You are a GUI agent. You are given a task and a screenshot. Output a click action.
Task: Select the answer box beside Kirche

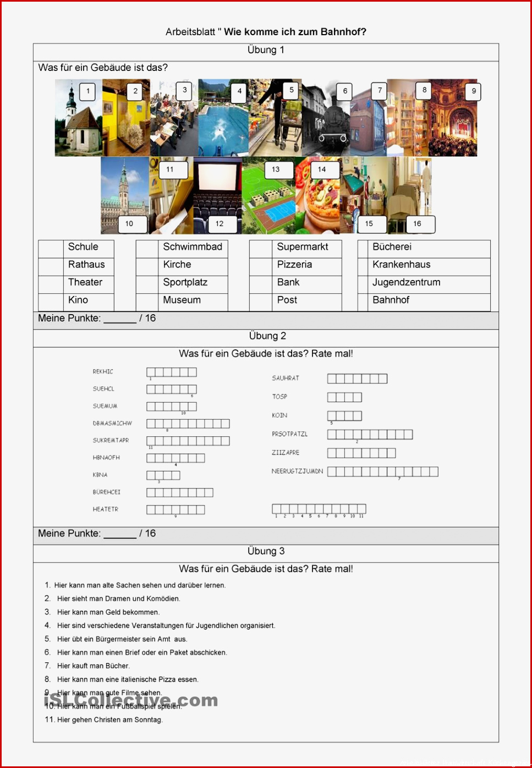coord(147,266)
